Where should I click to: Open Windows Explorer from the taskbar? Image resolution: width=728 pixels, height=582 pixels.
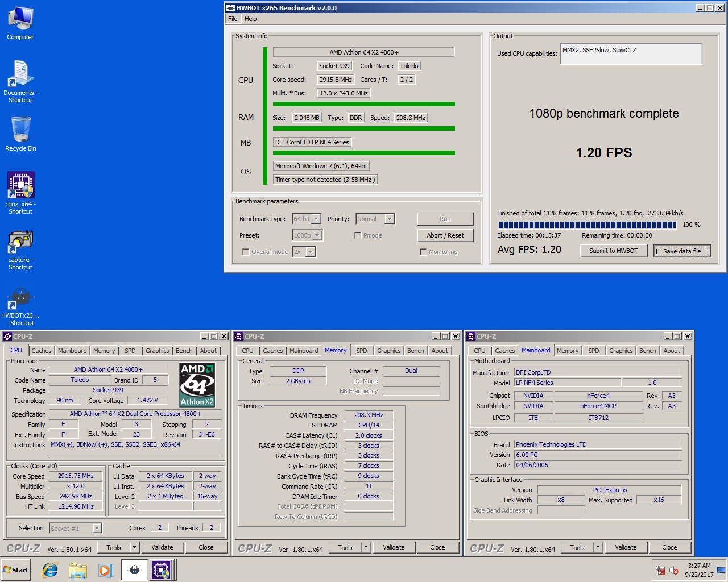(78, 570)
